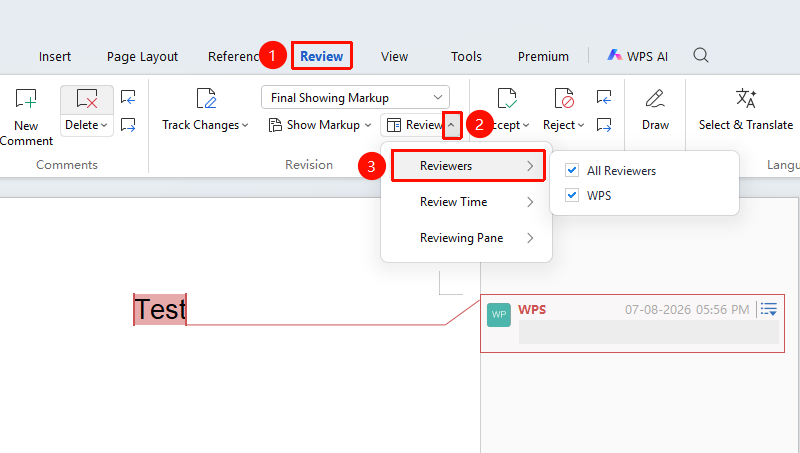Go to previous comment icon
Image resolution: width=800 pixels, height=453 pixels.
click(128, 97)
